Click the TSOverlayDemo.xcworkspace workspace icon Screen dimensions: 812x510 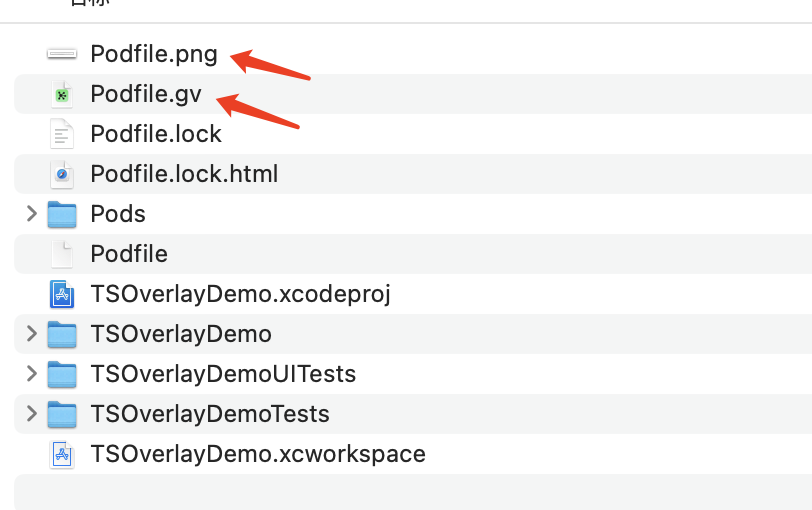pyautogui.click(x=62, y=454)
